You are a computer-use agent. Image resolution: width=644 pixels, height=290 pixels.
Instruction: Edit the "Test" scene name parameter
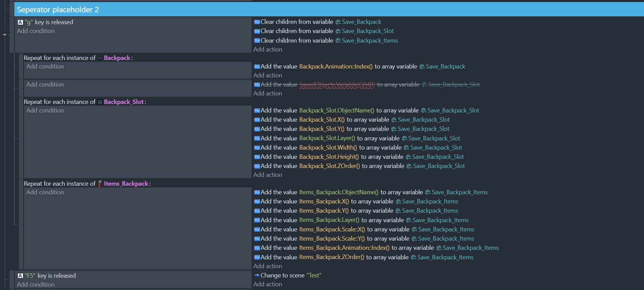click(x=314, y=275)
